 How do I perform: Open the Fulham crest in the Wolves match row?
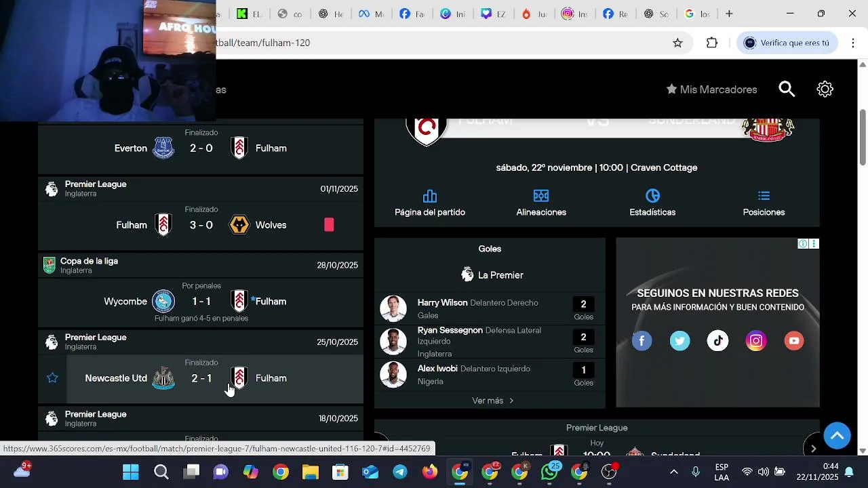click(163, 225)
